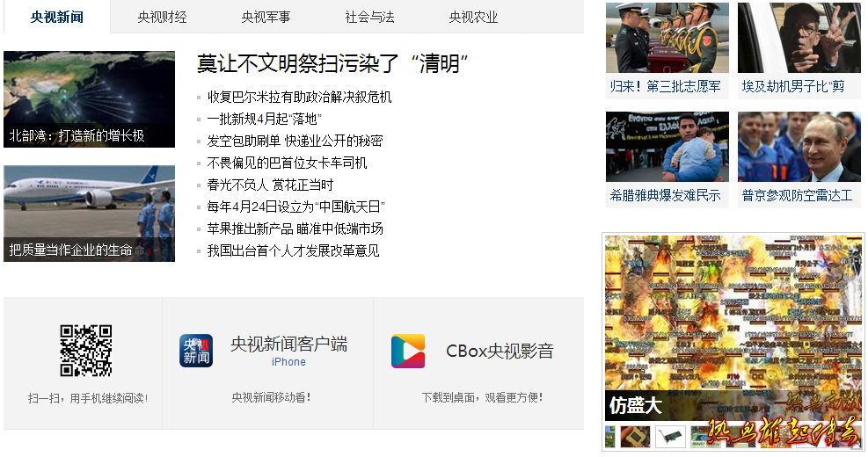Click the soldiers photo 归来第三批志愿军
This screenshot has height=457, width=868.
click(667, 38)
